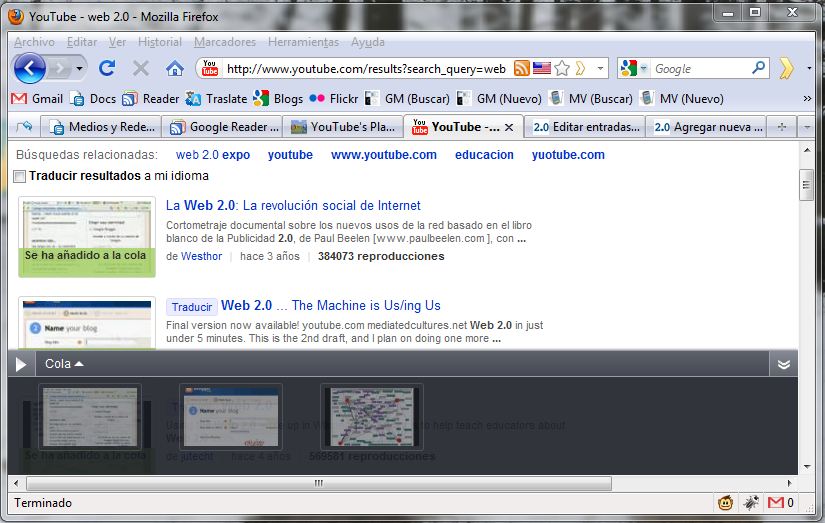Image resolution: width=825 pixels, height=523 pixels.
Task: Switch to the YouTube's Pla... tab
Action: (343, 127)
